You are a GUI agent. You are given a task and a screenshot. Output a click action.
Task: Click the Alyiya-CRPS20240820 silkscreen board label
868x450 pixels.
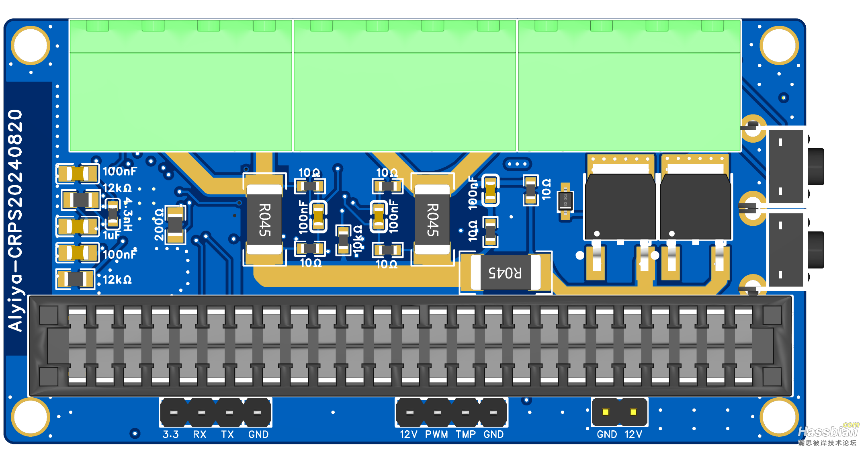pyautogui.click(x=15, y=220)
